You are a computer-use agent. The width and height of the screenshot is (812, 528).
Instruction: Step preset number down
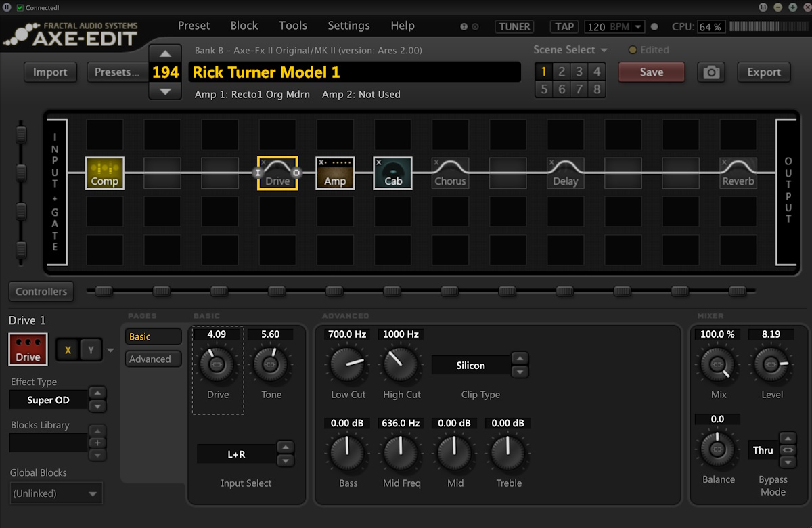(165, 91)
